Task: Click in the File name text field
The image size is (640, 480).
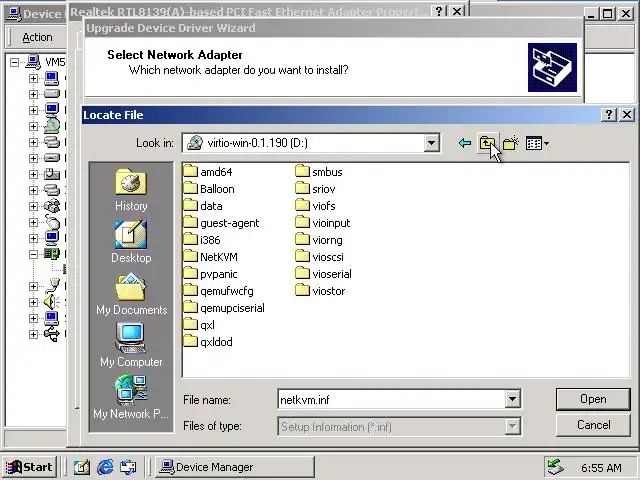Action: [391, 399]
